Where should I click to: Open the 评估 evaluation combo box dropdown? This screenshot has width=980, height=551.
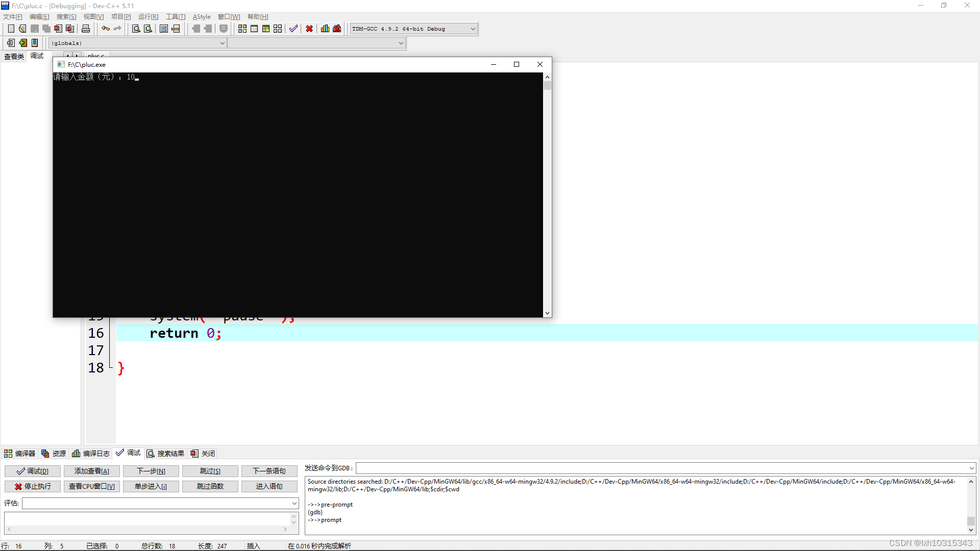[x=293, y=503]
